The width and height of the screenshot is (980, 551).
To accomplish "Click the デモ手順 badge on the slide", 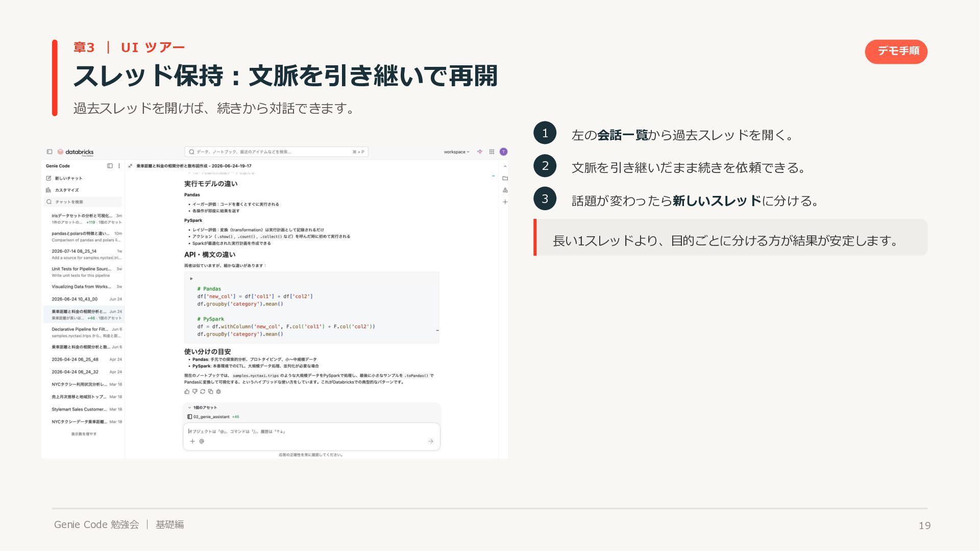I will point(896,51).
